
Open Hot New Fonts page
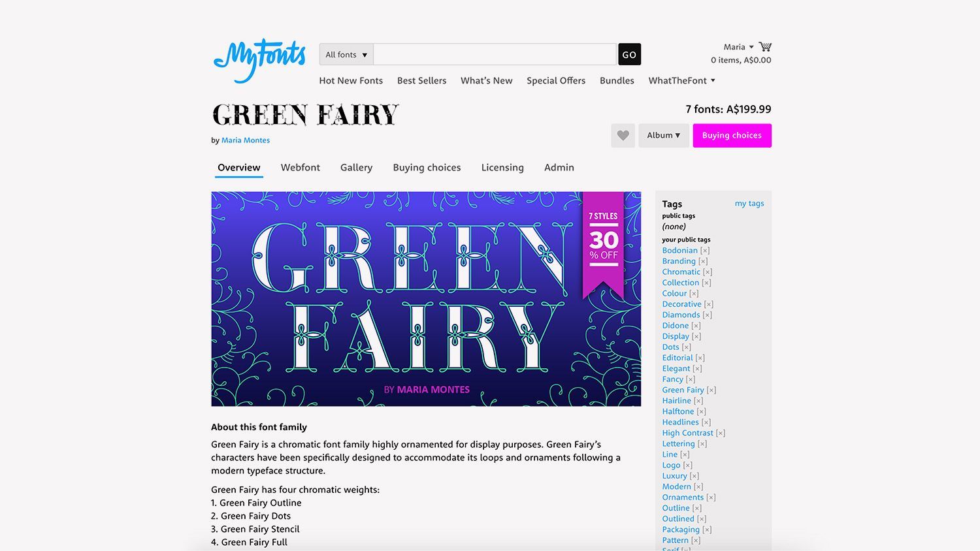pos(351,81)
